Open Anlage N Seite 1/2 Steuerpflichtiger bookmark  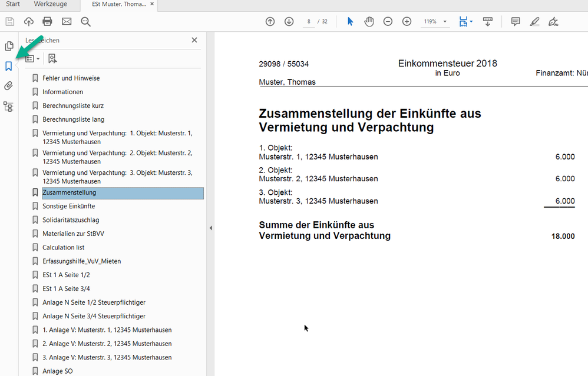(94, 302)
